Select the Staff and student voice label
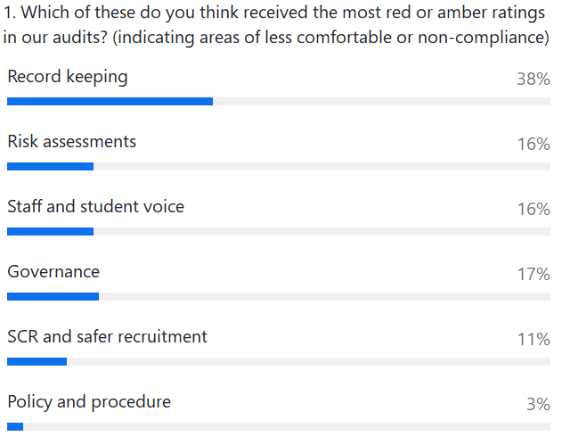 [x=96, y=206]
